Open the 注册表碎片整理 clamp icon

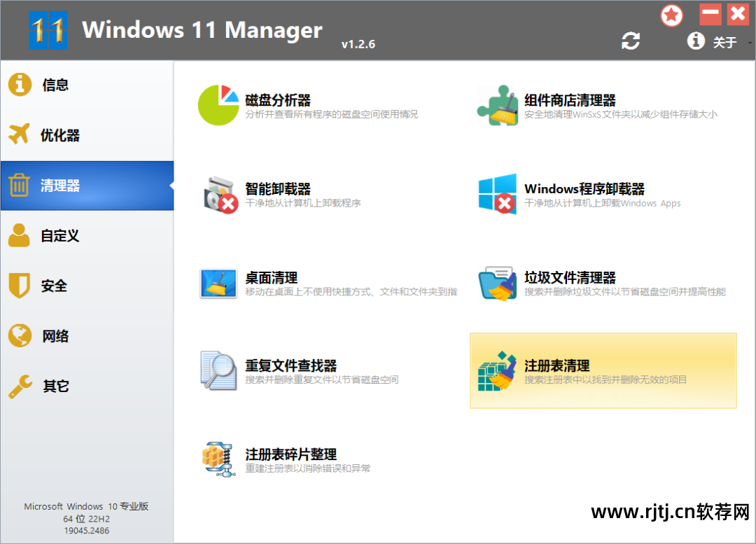(219, 459)
